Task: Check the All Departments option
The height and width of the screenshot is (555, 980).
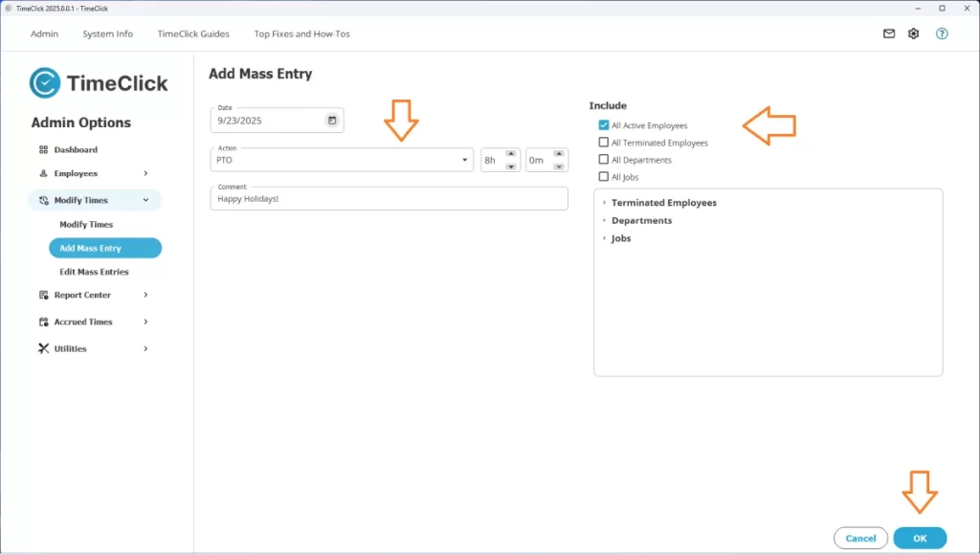Action: tap(604, 160)
